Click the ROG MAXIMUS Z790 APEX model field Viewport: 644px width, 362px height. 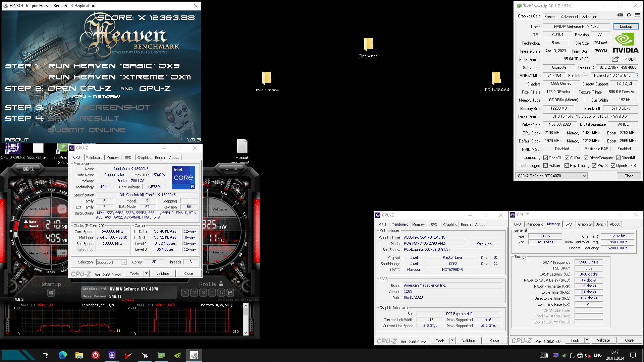pos(434,243)
